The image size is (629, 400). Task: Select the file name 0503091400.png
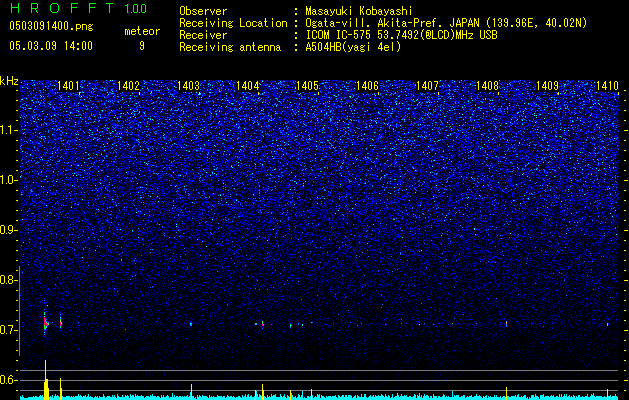[51, 27]
